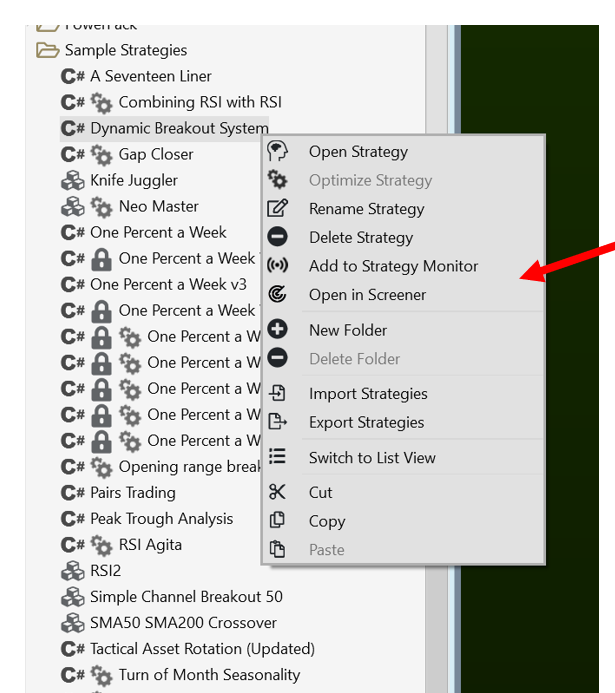Select the Knife Juggler strategy

(x=133, y=180)
